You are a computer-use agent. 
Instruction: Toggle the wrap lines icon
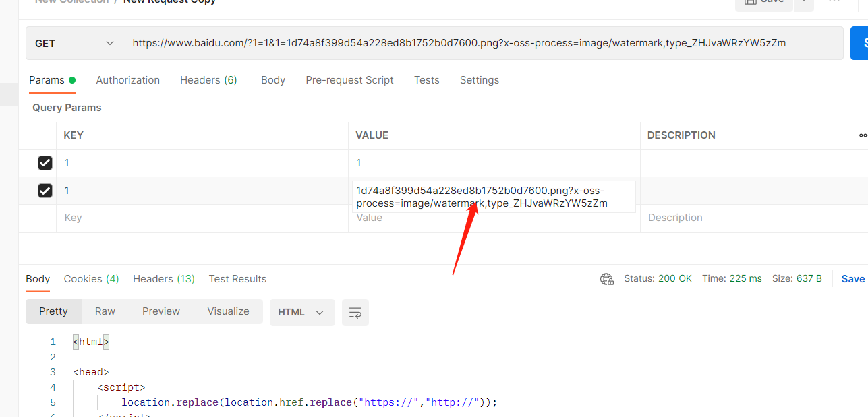355,313
